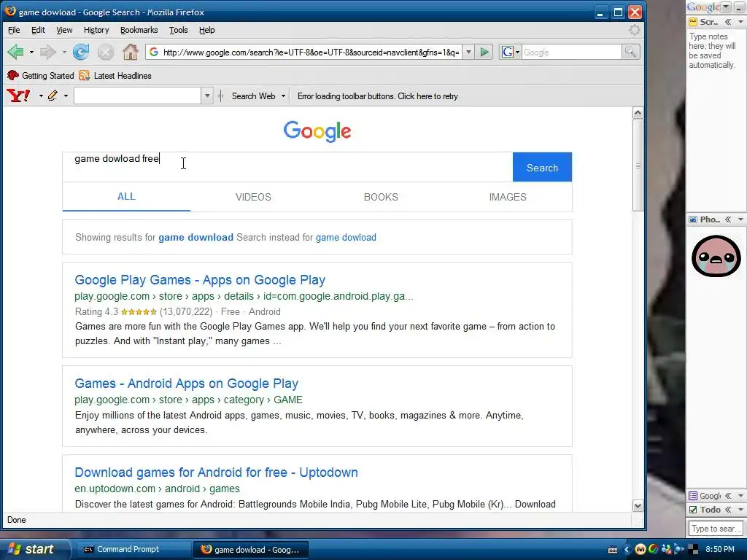Image resolution: width=747 pixels, height=560 pixels.
Task: Open the Scratch Pad gadget menu arrow
Action: coord(740,22)
